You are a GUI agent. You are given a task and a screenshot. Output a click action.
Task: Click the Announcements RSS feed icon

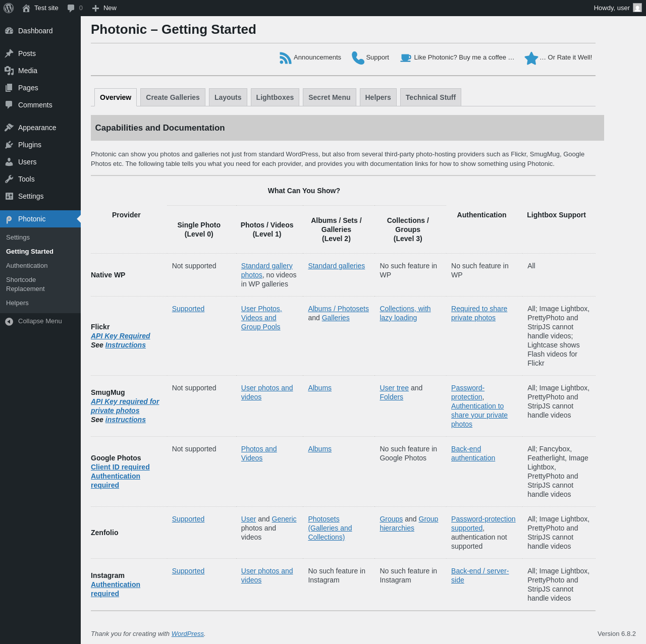[286, 58]
